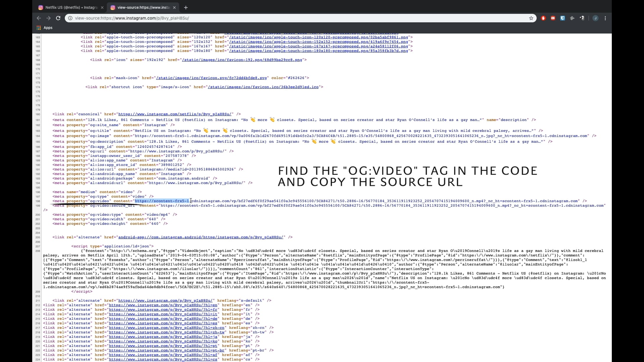Open the Apps grid icon in bookmarks bar
Screen dimensions: 644x362
39,28
